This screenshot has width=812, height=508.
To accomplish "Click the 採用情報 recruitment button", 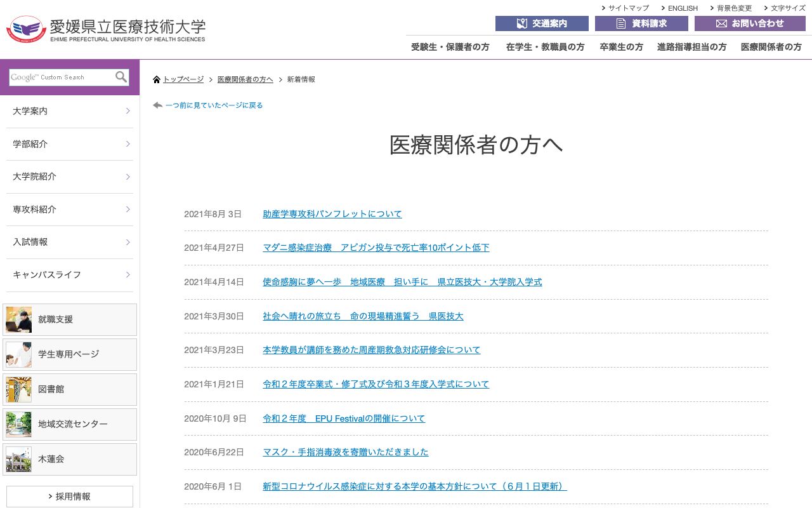I will tap(70, 496).
